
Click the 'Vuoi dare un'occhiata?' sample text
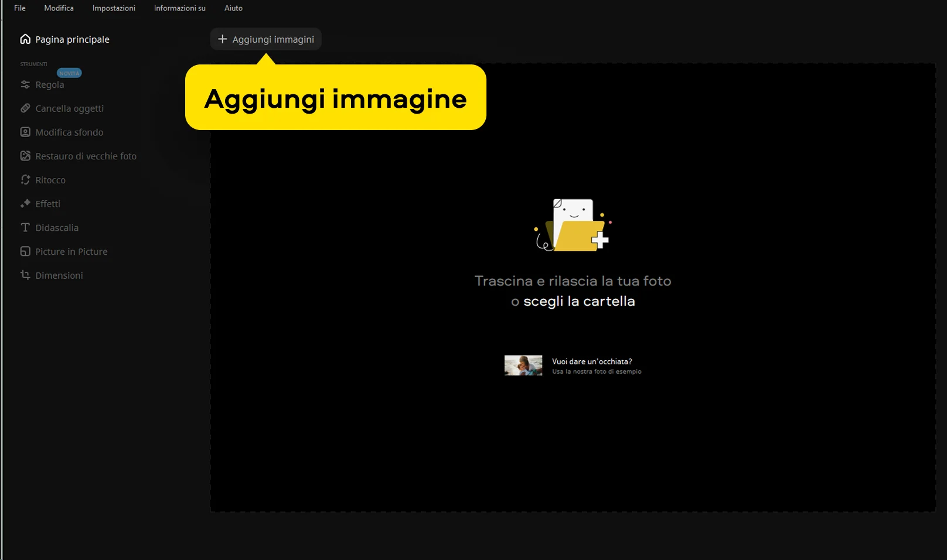pyautogui.click(x=592, y=361)
